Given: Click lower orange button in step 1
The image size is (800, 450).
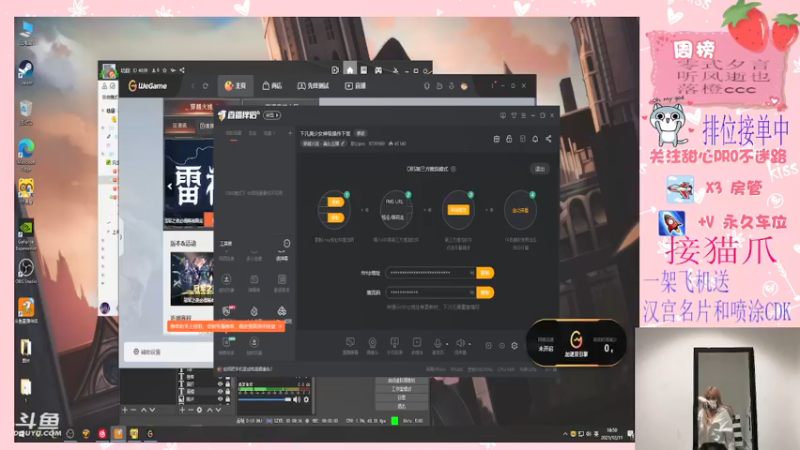Looking at the screenshot, I should click(x=336, y=218).
